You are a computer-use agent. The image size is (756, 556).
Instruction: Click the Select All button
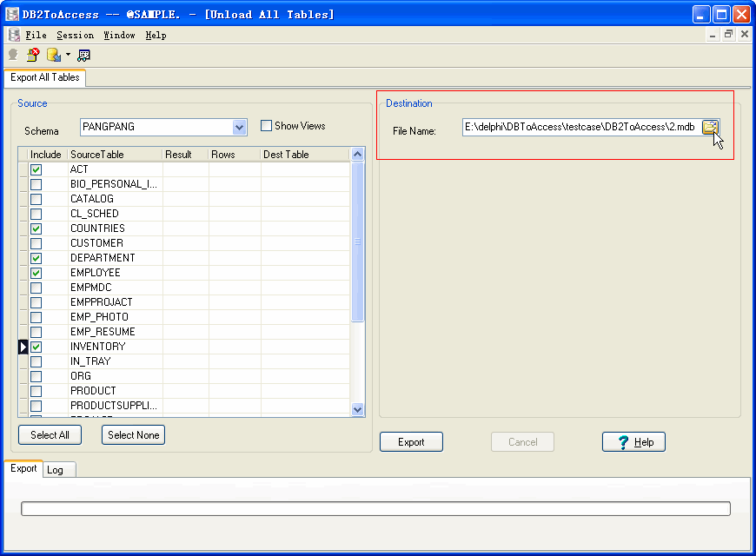click(50, 435)
